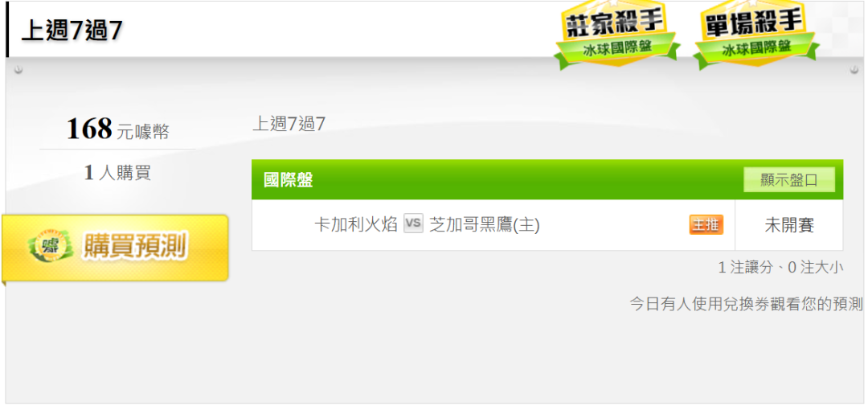Screen dimensions: 868x406
Task: Click the VS icon between teams
Action: pyautogui.click(x=413, y=224)
